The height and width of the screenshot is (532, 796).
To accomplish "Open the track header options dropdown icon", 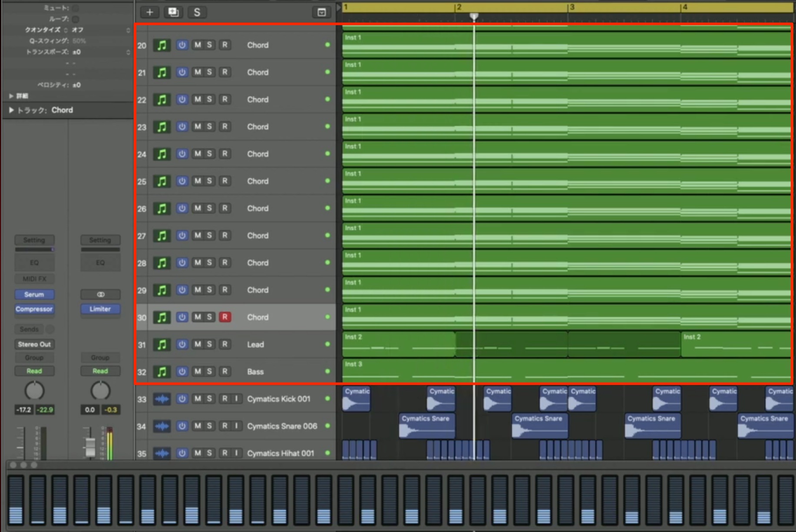I will [x=321, y=12].
